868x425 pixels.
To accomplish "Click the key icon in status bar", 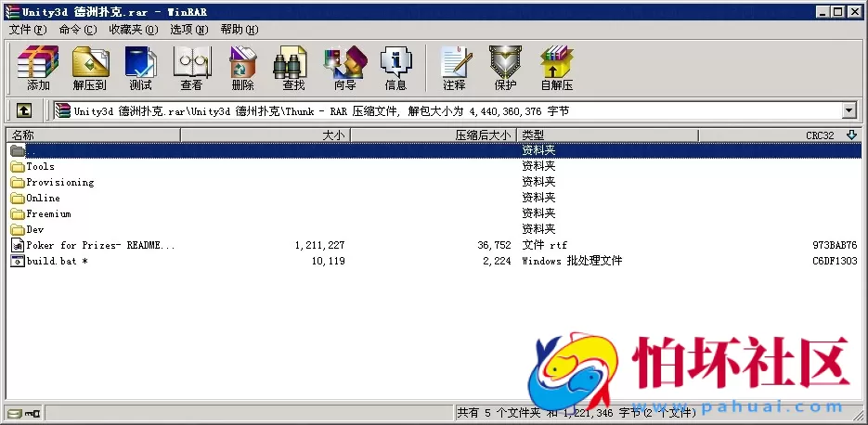I will click(32, 412).
